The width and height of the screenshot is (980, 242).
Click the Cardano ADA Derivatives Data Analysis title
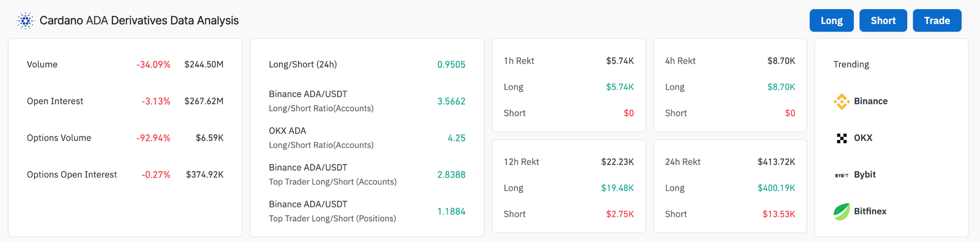(x=139, y=21)
